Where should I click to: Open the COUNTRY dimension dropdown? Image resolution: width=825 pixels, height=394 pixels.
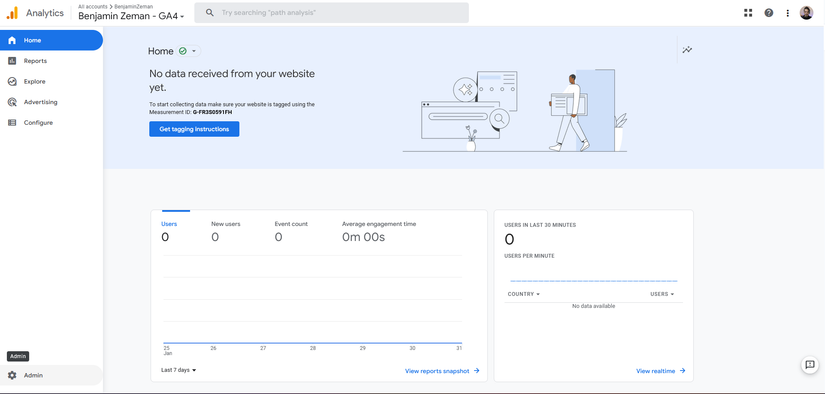[524, 294]
